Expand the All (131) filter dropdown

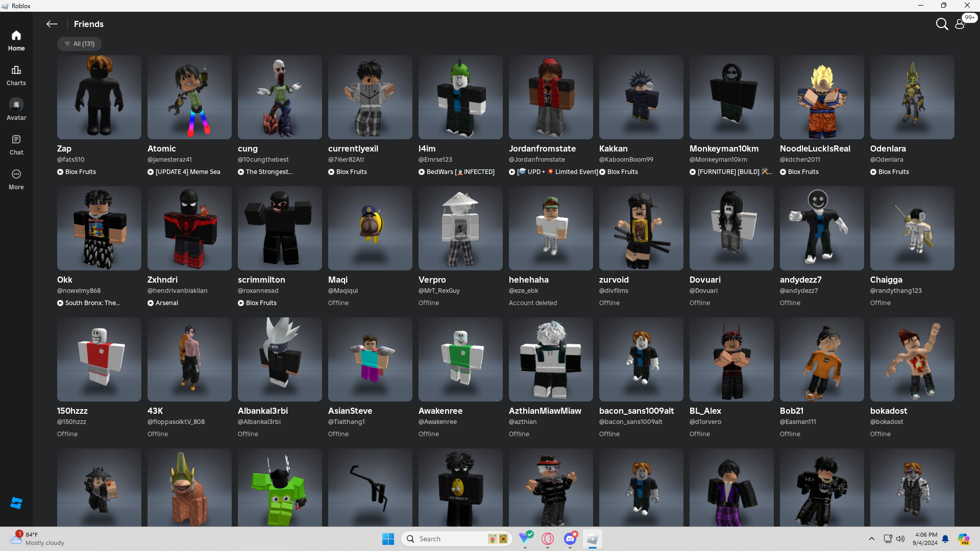[79, 44]
